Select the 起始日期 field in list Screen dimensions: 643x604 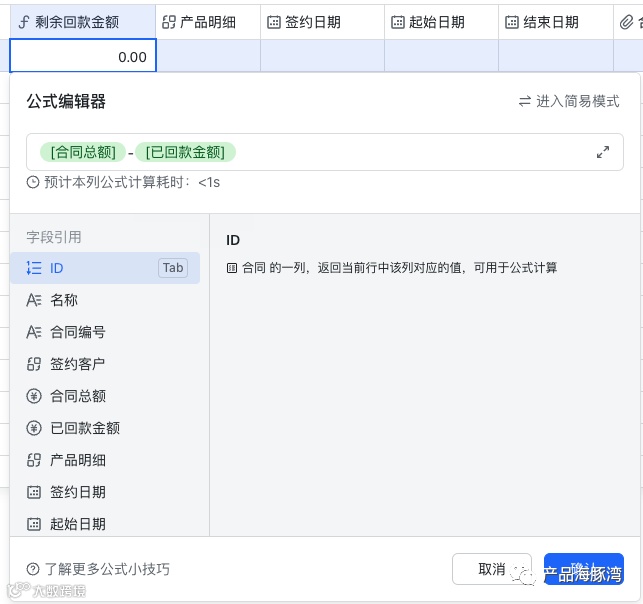(x=105, y=524)
